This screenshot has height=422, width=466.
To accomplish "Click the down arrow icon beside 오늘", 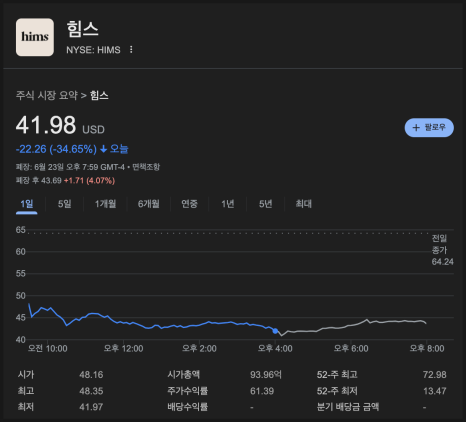I will [104, 149].
